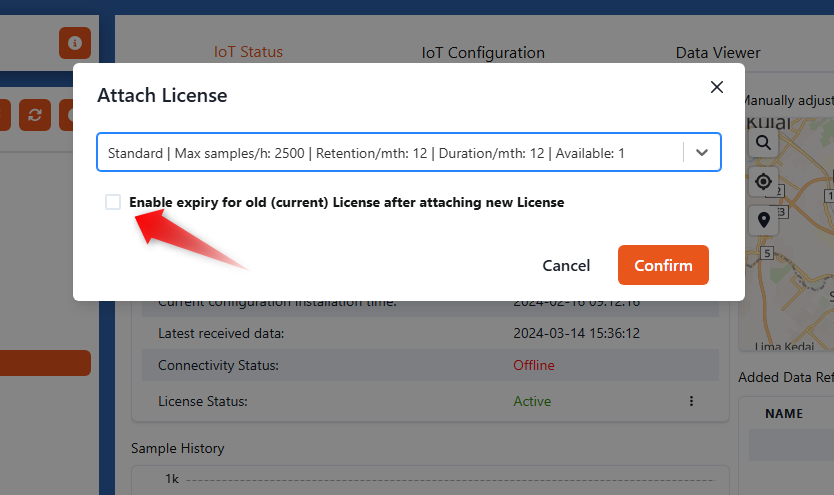Click the orange refresh icon button
The width and height of the screenshot is (834, 495).
pyautogui.click(x=35, y=115)
